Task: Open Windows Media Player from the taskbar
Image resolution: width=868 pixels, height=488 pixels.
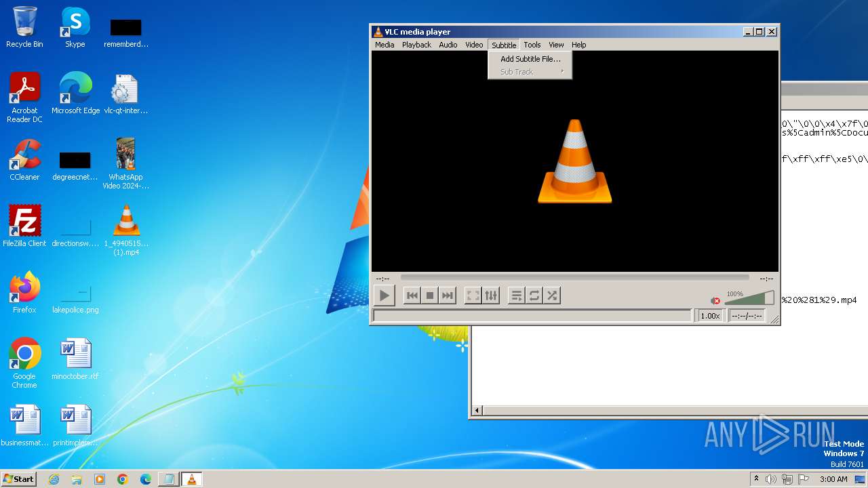Action: 100,479
